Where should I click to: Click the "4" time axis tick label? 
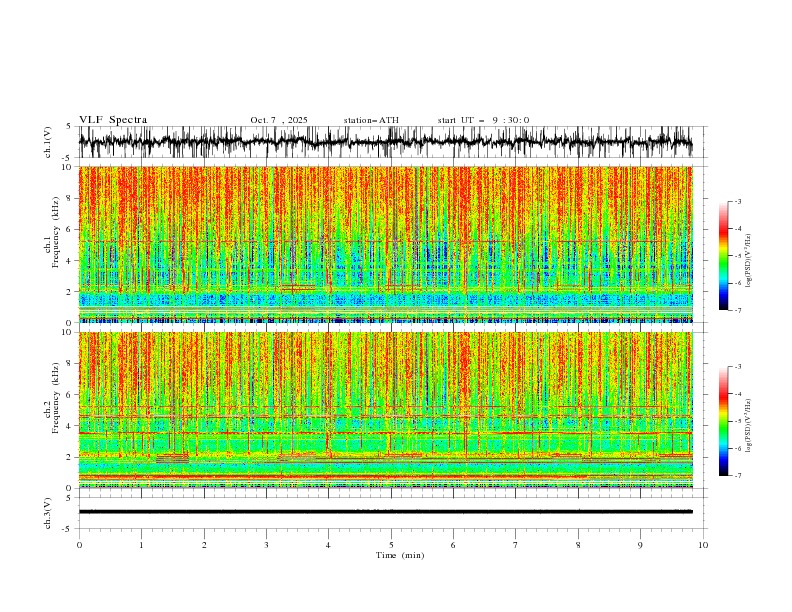click(328, 545)
